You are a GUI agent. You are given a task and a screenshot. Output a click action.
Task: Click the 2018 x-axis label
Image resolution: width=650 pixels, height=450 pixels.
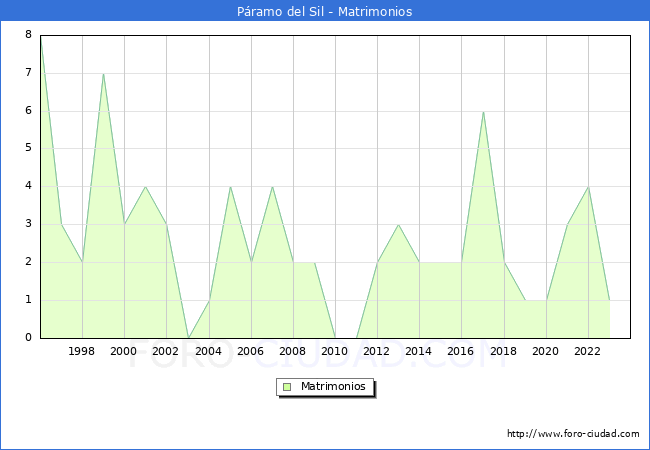pyautogui.click(x=504, y=351)
